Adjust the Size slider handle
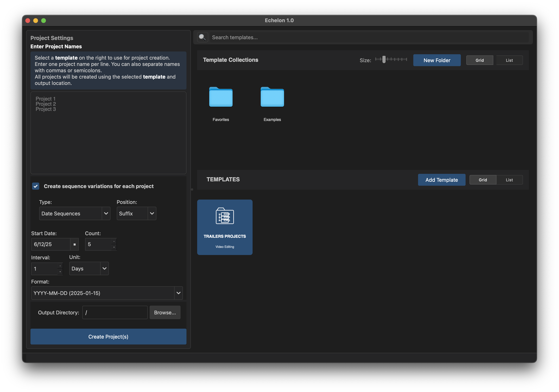This screenshot has height=392, width=559. (x=384, y=59)
